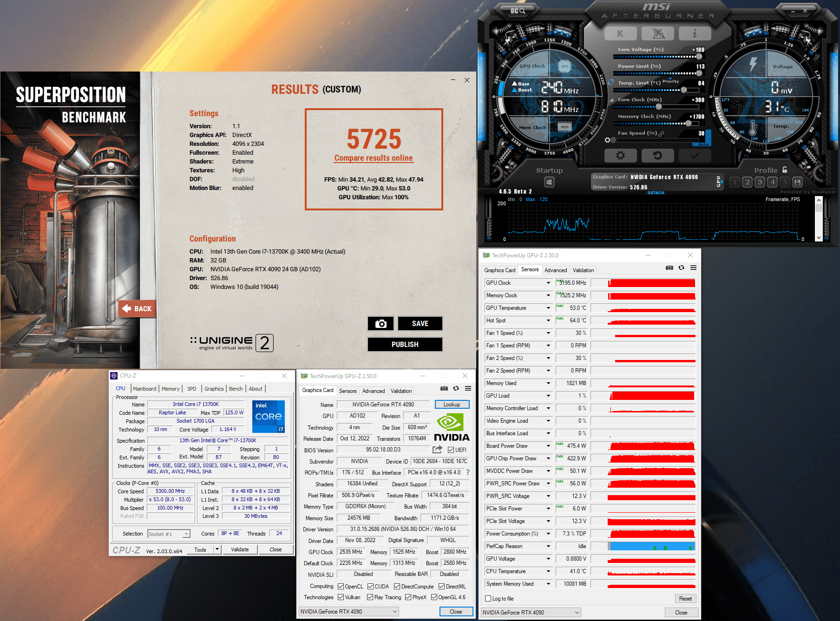
Task: Adjust the Core Clock (MHz) slider
Action: click(x=658, y=107)
